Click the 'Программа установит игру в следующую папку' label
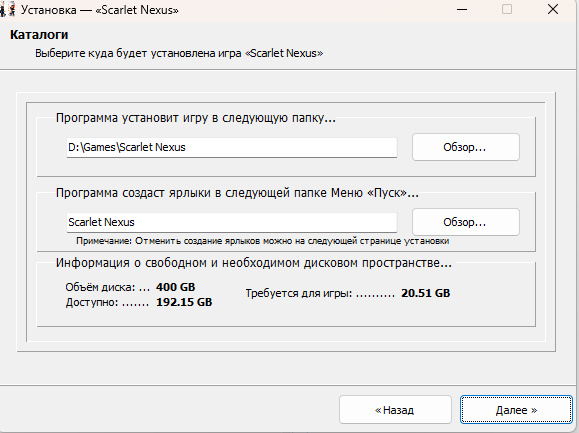 [x=196, y=118]
